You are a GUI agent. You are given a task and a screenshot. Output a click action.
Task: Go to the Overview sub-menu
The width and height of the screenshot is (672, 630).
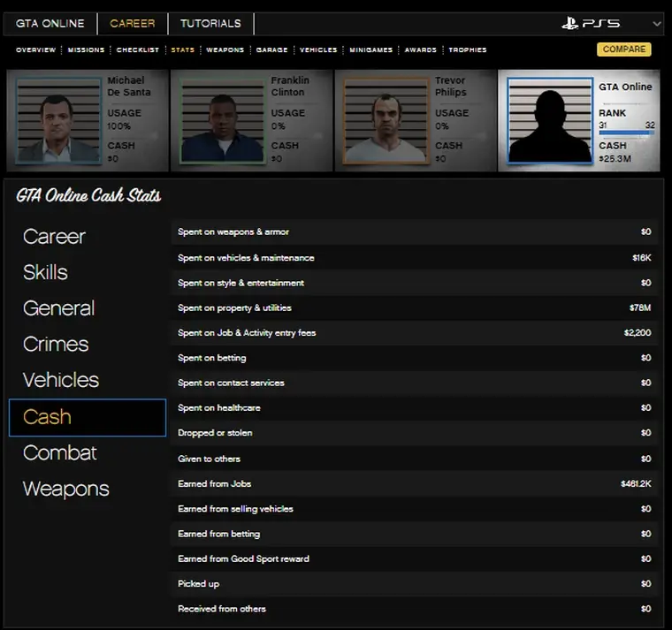pos(35,50)
